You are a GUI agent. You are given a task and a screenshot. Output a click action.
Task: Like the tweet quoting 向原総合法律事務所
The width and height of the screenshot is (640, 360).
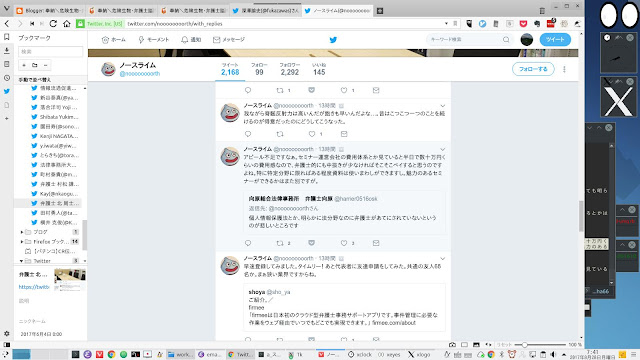point(344,243)
